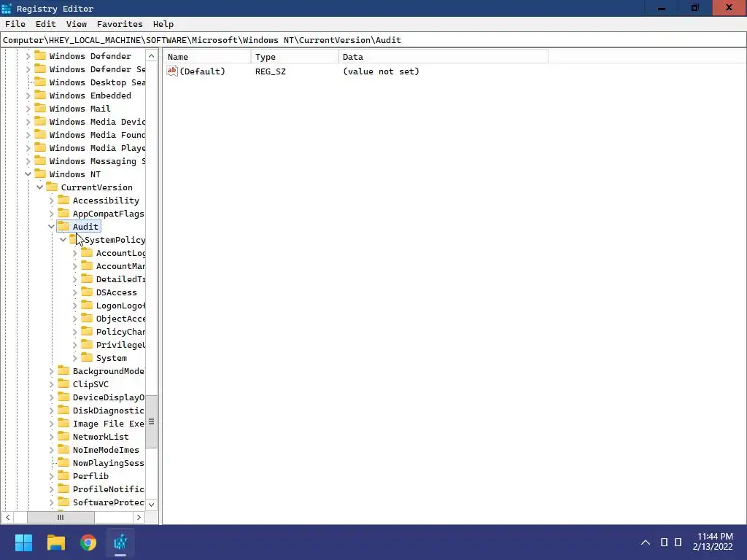Select the NetworkList folder icon
747x560 pixels.
coord(63,436)
